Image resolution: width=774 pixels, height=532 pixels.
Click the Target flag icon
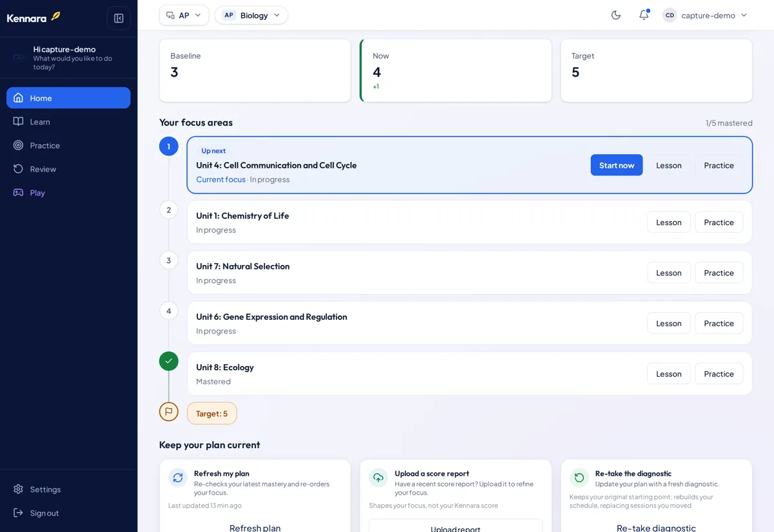click(168, 411)
